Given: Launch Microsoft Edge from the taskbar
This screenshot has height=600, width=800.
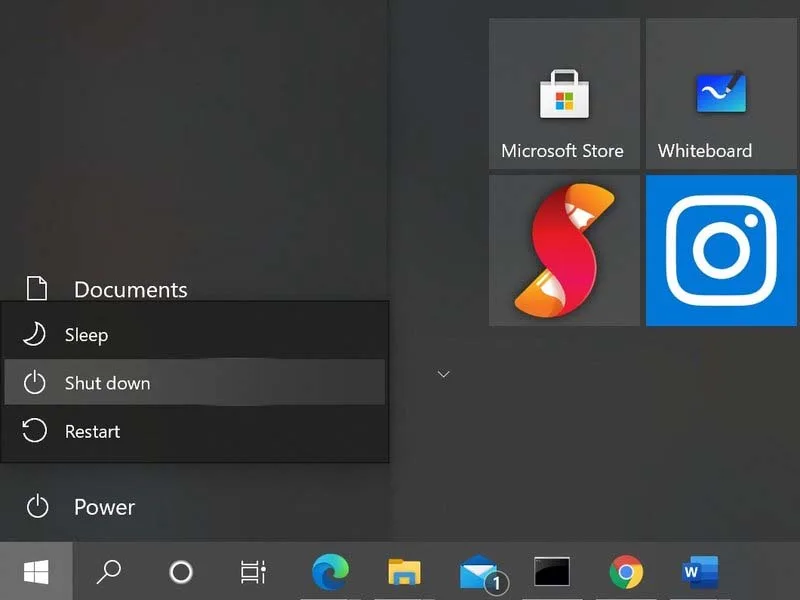Looking at the screenshot, I should (x=330, y=571).
